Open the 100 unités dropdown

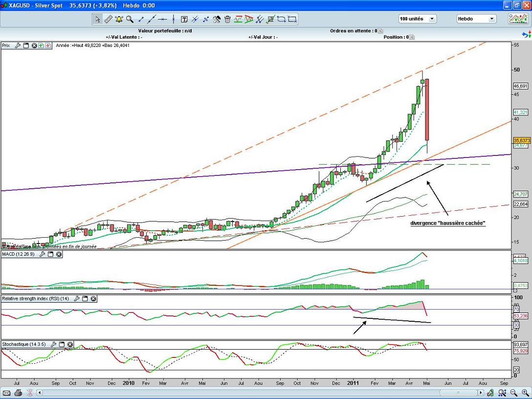pyautogui.click(x=432, y=19)
